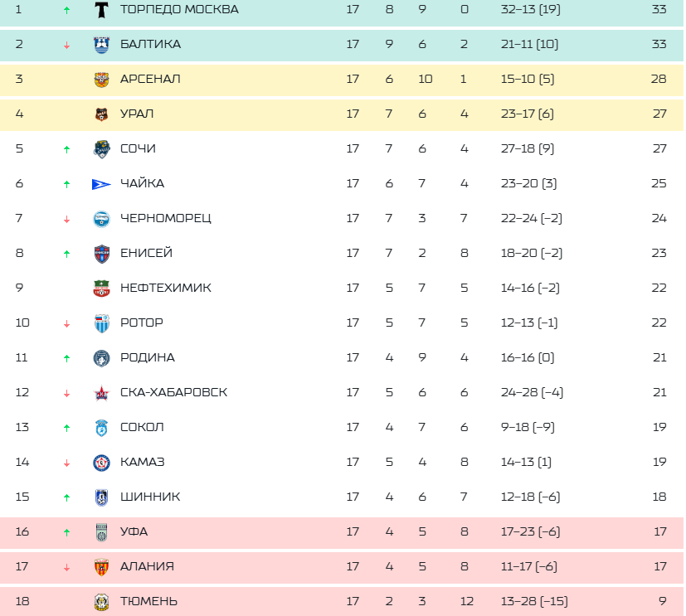Click the Ural club emblem
The image size is (686, 616).
pos(101,114)
